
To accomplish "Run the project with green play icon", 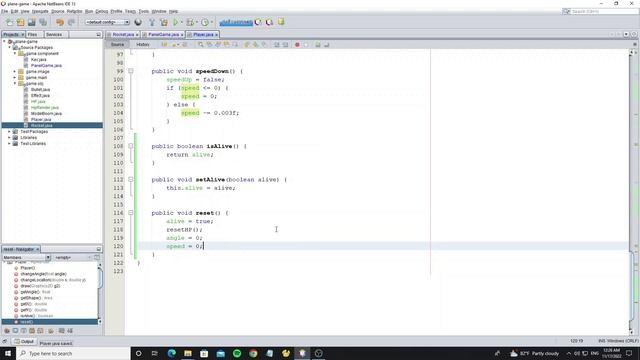I will click(x=176, y=22).
